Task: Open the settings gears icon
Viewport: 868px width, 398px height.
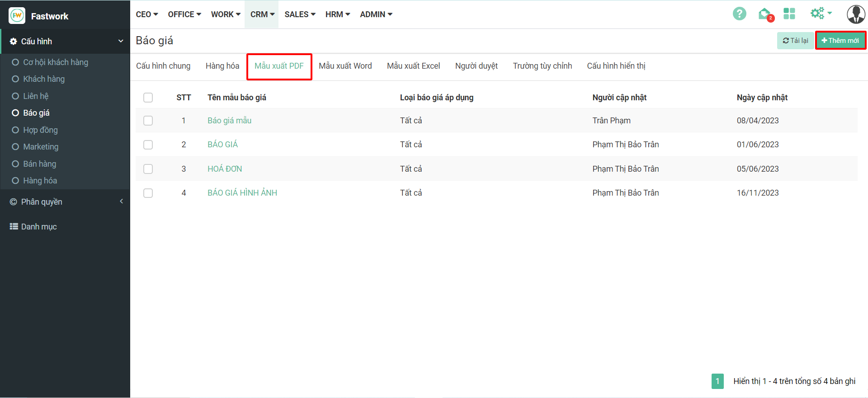Action: 818,14
